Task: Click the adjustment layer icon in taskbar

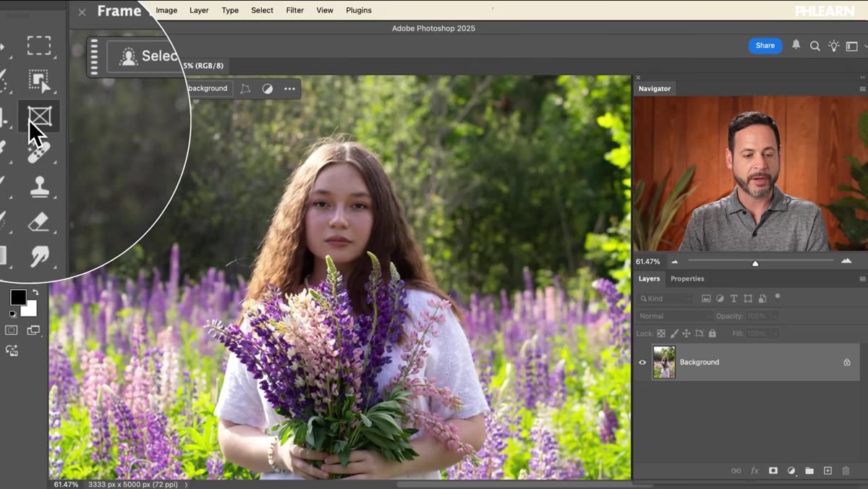Action: coord(268,88)
